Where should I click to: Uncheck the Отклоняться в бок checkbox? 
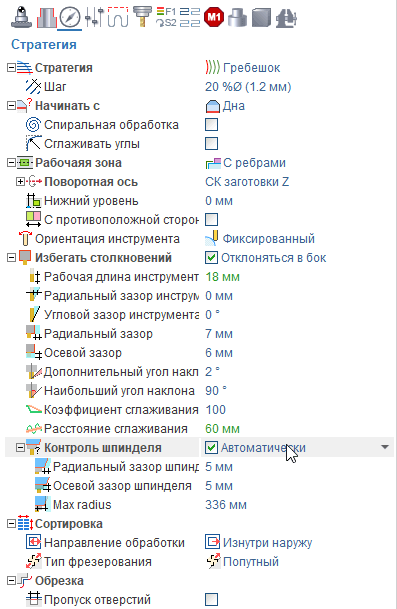(x=212, y=258)
